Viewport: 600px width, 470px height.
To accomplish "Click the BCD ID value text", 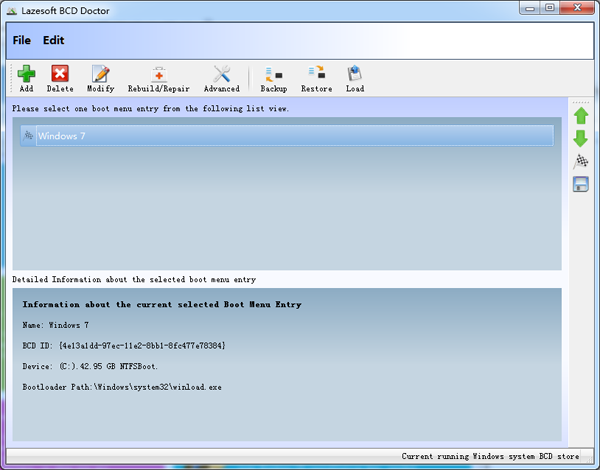I will (142, 346).
